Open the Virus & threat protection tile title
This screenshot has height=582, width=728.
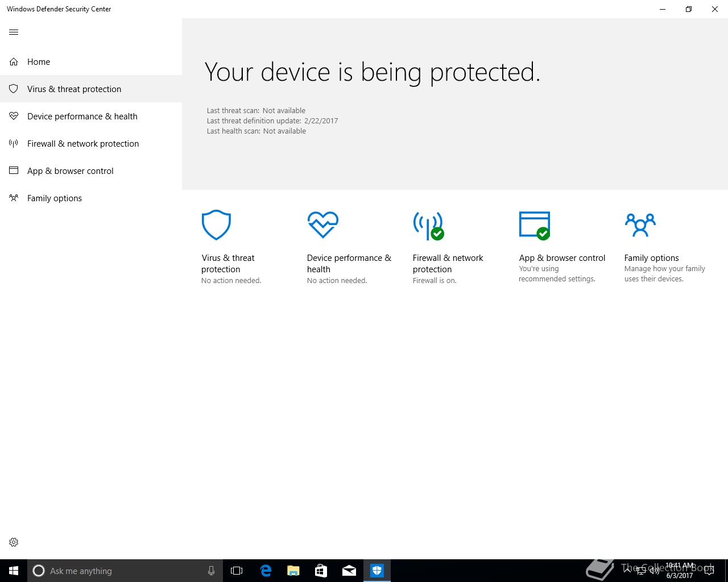pos(228,263)
